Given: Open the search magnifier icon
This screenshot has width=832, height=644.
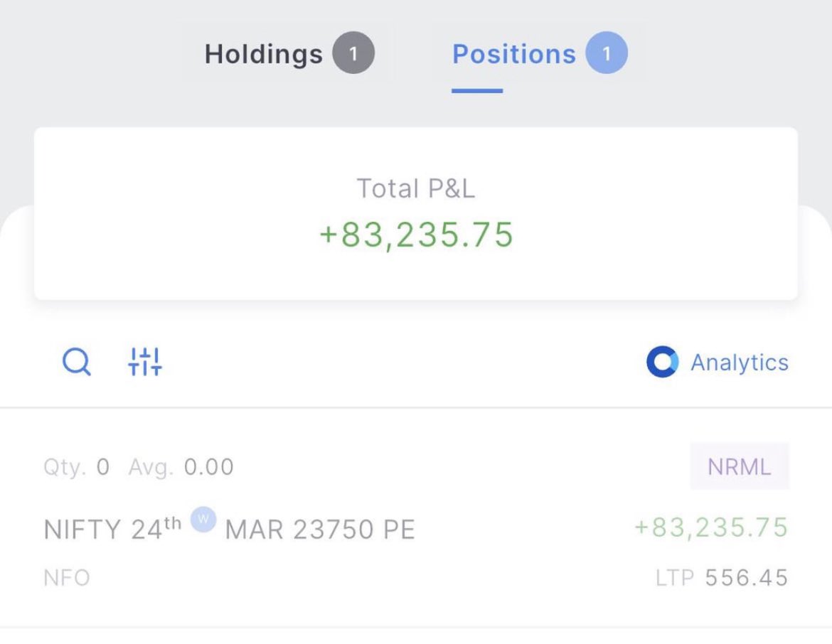Looking at the screenshot, I should click(76, 363).
